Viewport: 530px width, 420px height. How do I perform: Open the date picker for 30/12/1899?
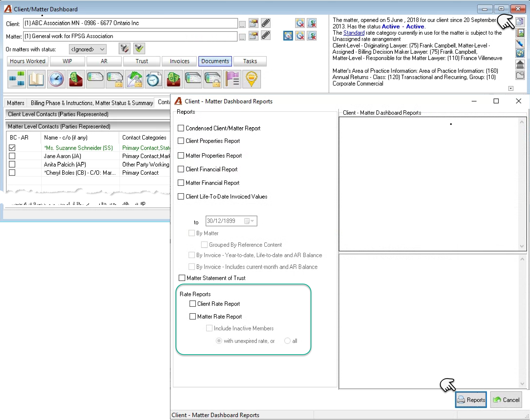point(249,221)
